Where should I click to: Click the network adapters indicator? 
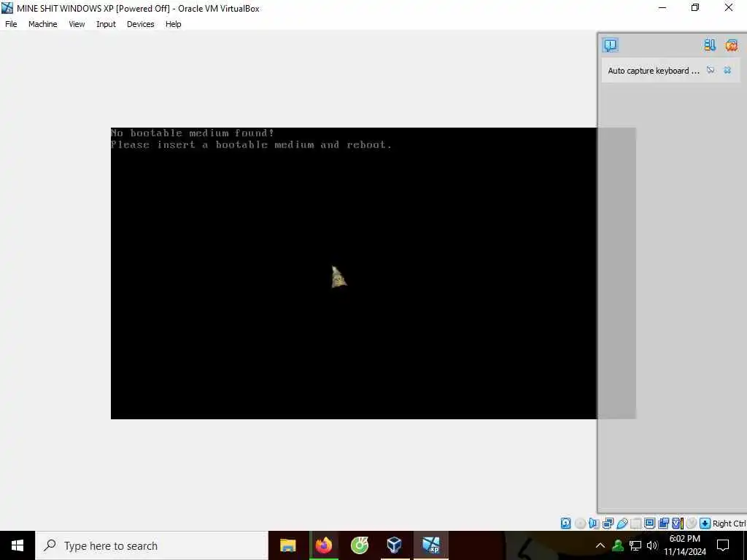point(608,524)
